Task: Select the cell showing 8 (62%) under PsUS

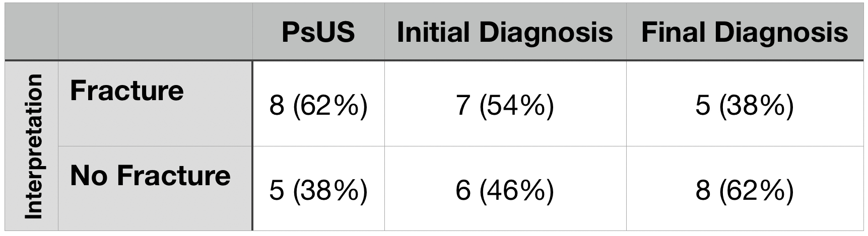Action: 318,104
